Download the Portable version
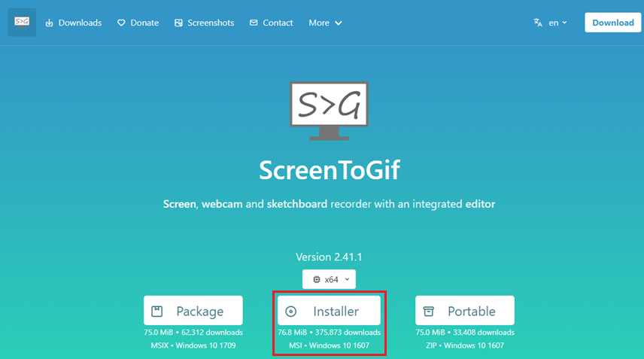 click(464, 311)
